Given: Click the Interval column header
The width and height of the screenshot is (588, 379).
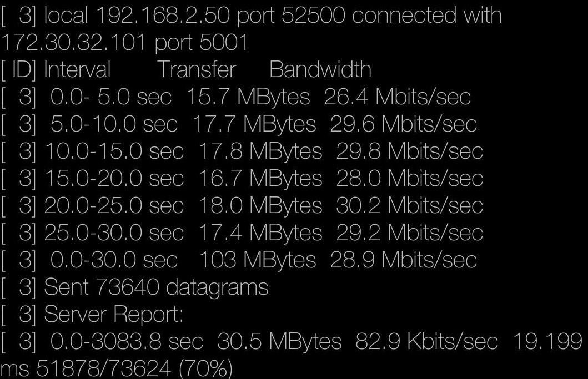Looking at the screenshot, I should [x=77, y=70].
